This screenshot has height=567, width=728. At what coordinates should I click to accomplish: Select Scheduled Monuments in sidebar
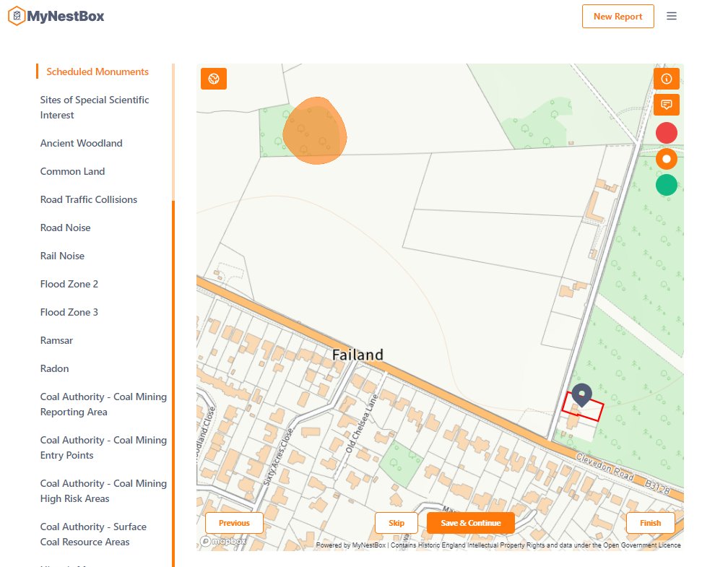(x=97, y=72)
